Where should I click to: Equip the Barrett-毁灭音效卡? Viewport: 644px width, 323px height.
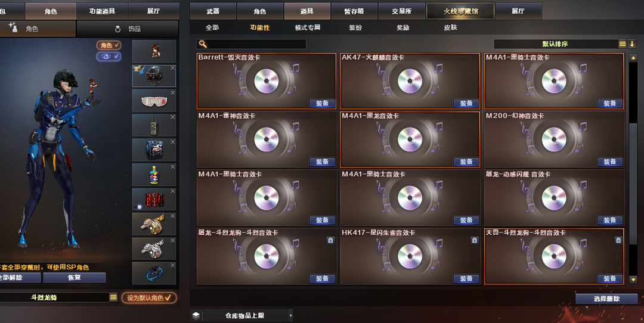pyautogui.click(x=322, y=104)
